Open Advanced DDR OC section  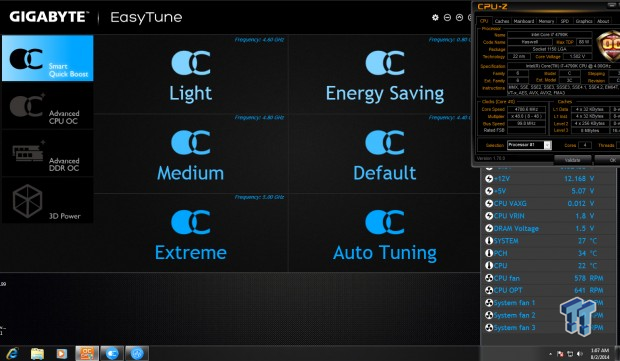click(x=47, y=153)
